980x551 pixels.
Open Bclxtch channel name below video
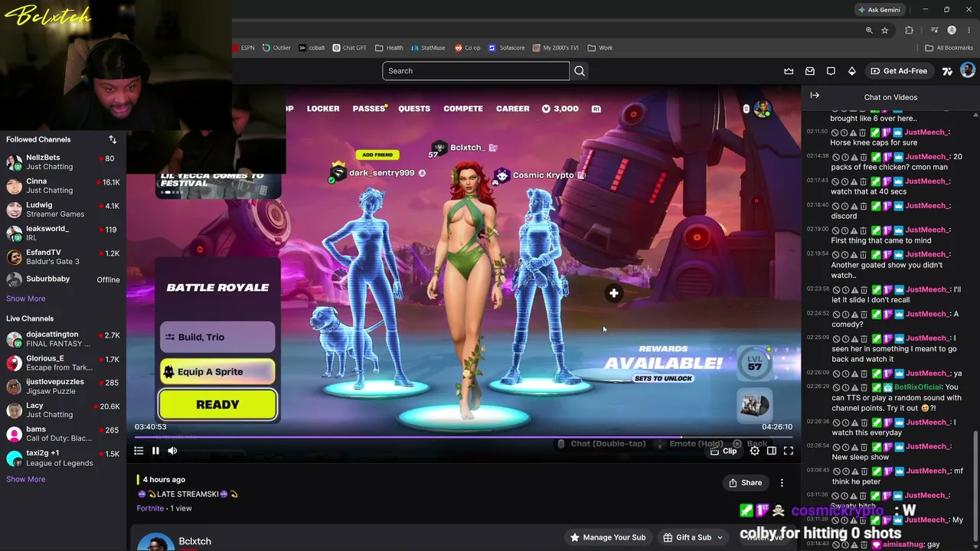coord(194,541)
